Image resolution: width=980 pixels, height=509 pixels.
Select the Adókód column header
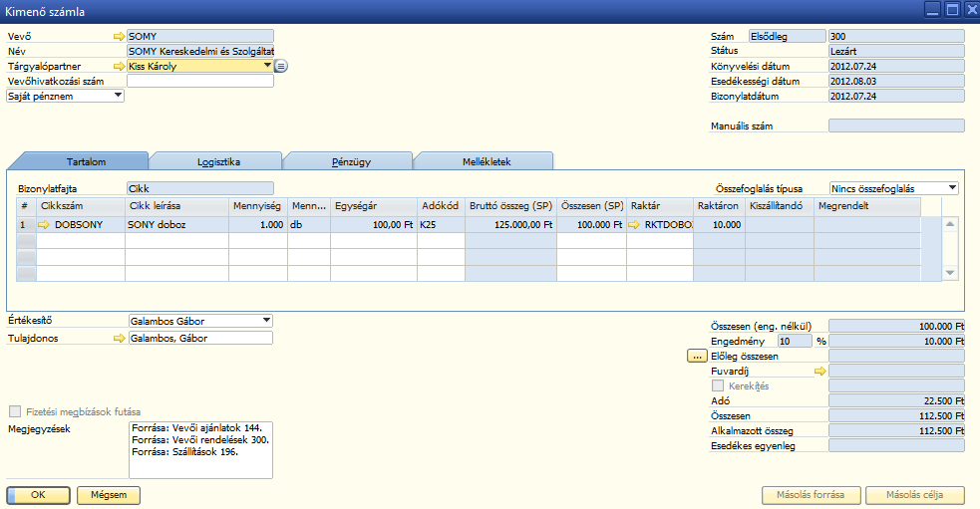(442, 206)
